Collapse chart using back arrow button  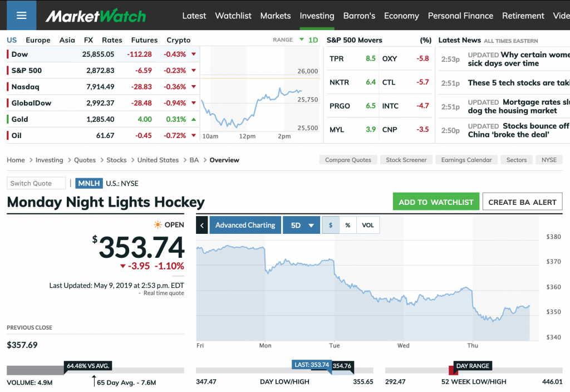[202, 225]
